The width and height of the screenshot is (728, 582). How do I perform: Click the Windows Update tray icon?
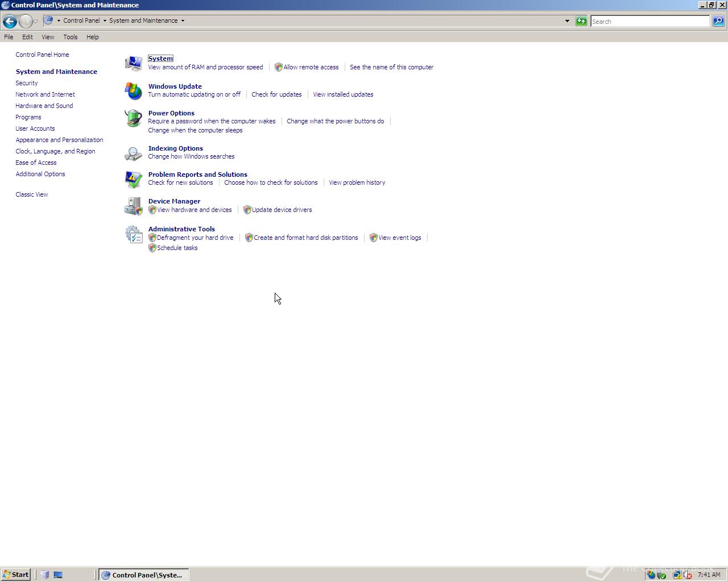[x=651, y=575]
